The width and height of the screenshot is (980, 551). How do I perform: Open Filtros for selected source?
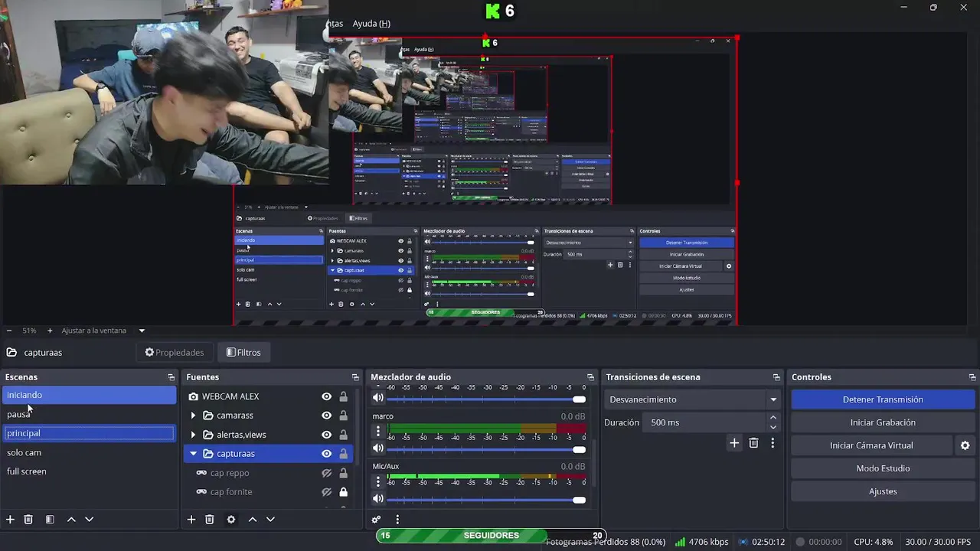tap(243, 353)
